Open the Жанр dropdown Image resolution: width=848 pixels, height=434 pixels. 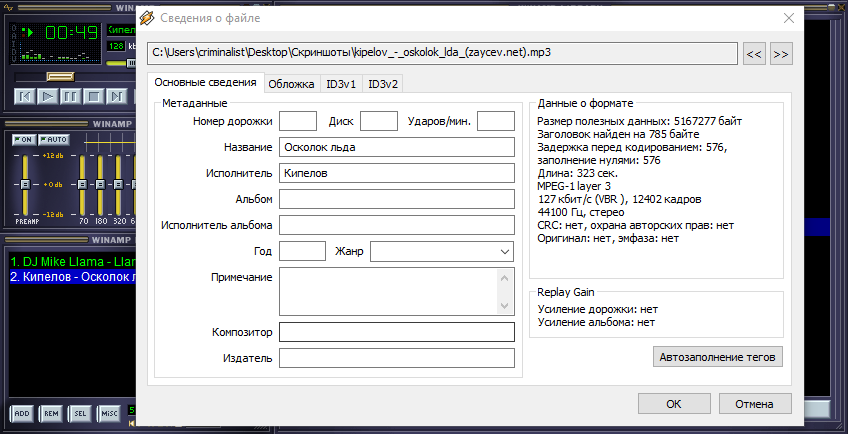click(442, 251)
